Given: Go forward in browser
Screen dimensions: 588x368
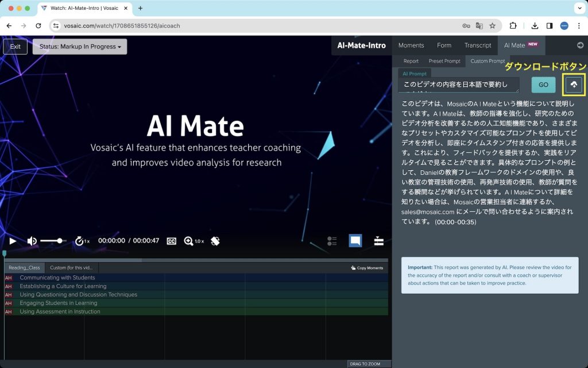Looking at the screenshot, I should pyautogui.click(x=24, y=26).
